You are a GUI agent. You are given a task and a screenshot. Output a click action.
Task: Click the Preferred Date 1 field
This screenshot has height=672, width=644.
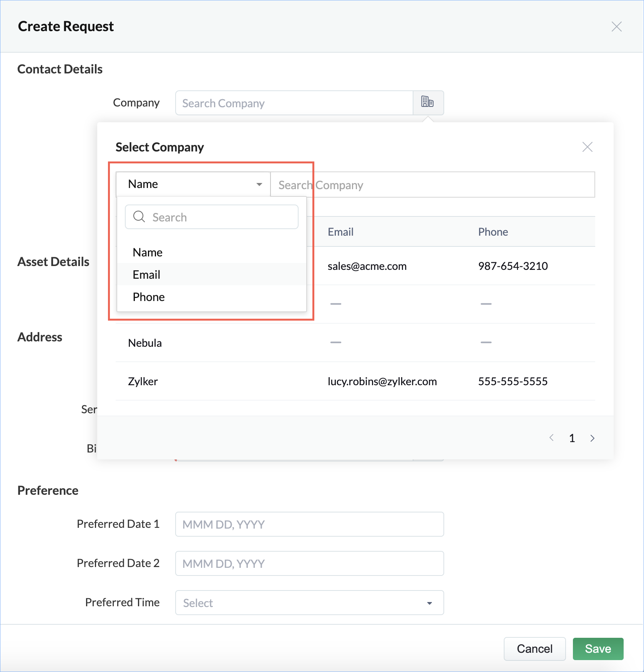click(309, 524)
